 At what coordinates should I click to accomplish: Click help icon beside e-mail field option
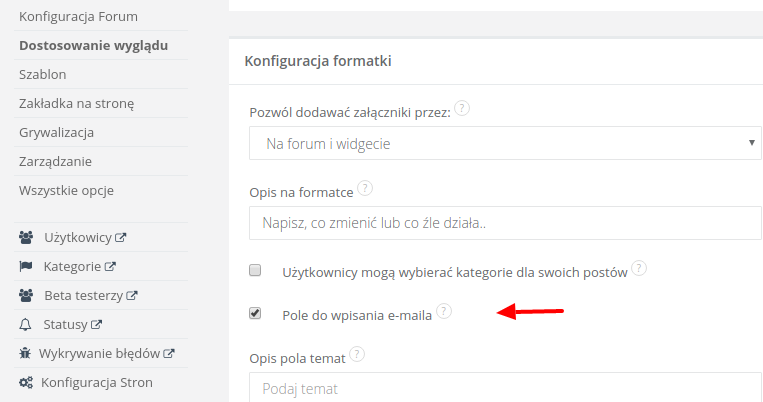coord(443,312)
